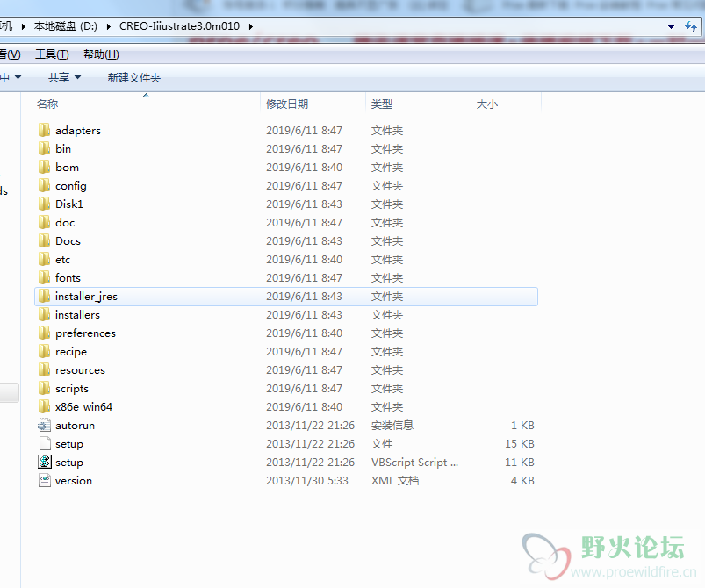Click the 4 KB size cell
Viewport: 705px width, 588px height.
pos(522,481)
